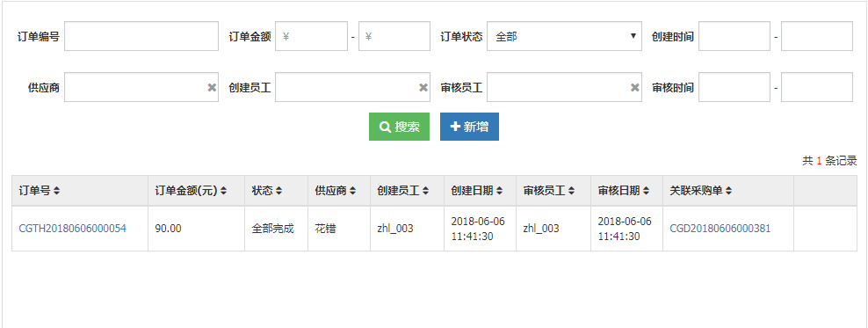868x328 pixels.
Task: Sort by 审核员工 column arrows
Action: (x=571, y=191)
